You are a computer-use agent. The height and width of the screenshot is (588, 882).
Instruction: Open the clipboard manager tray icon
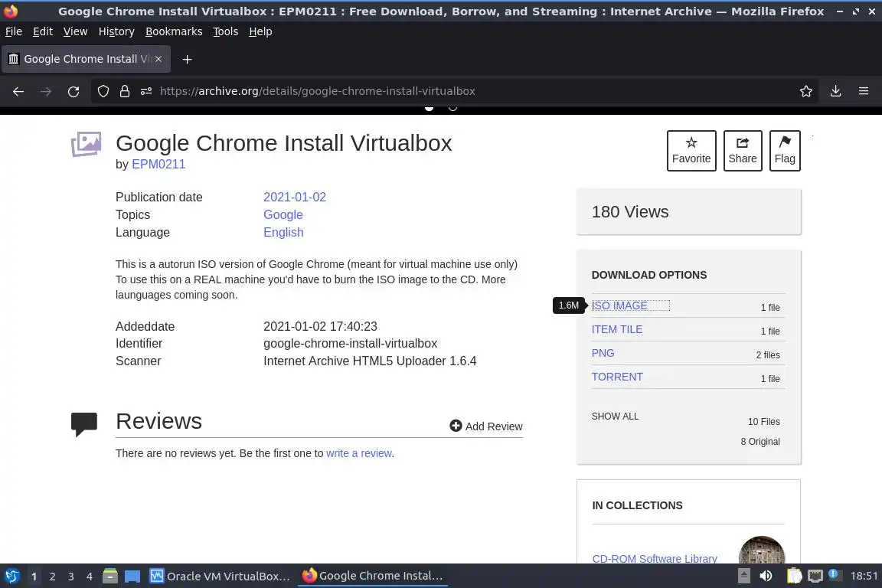coord(794,576)
